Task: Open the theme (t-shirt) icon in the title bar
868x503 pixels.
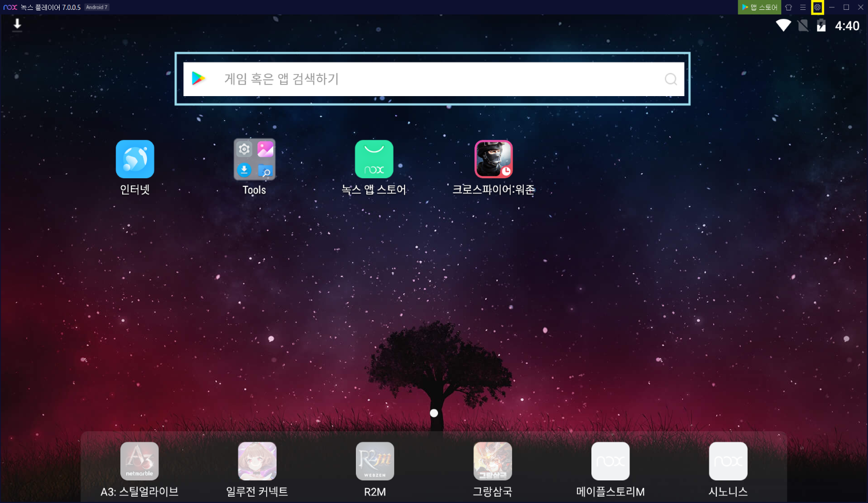Action: point(788,8)
